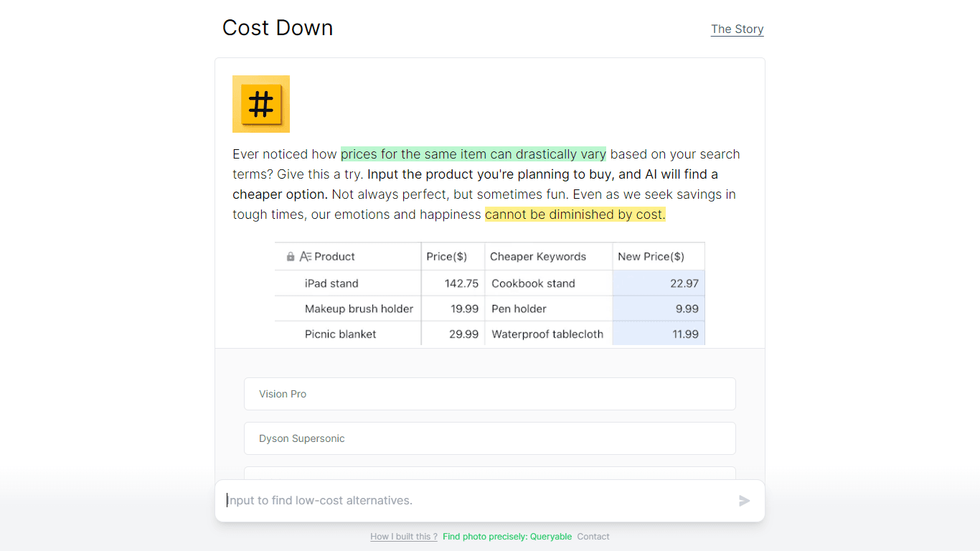Select the Vision Pro suggestion

[x=490, y=394]
